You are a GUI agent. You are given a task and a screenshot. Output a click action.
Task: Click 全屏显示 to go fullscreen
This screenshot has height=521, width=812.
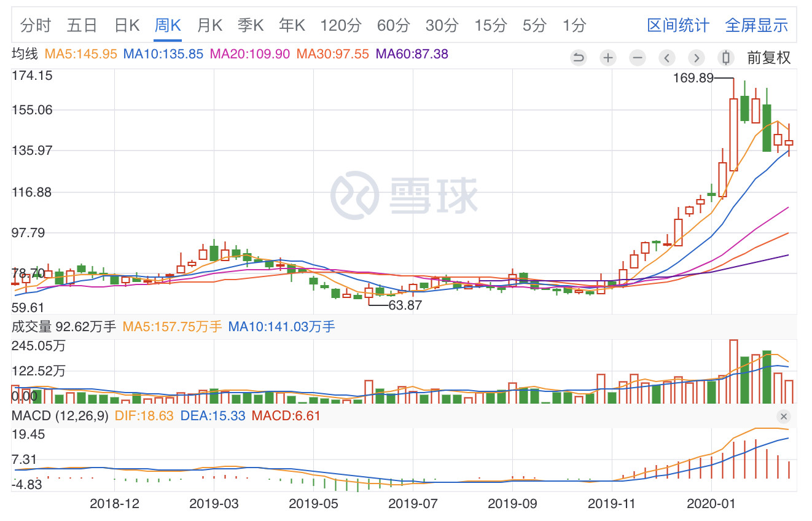point(756,25)
